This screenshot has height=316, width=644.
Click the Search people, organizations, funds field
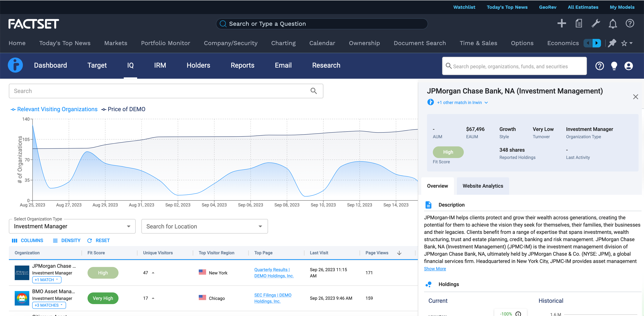[x=514, y=66]
